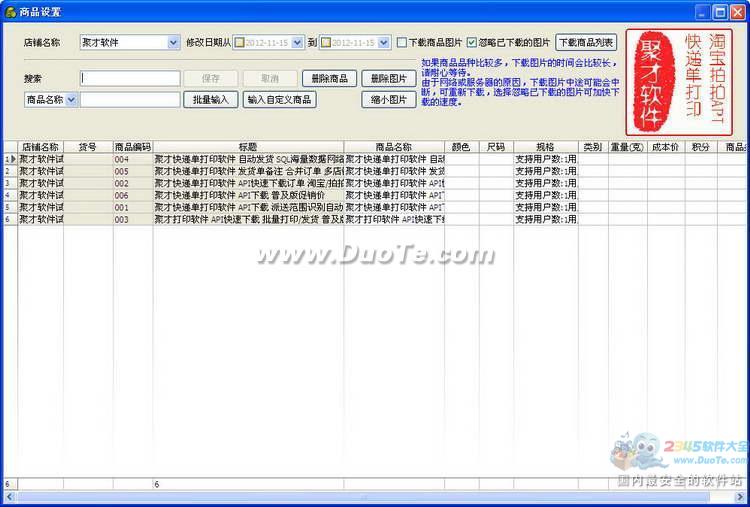Sort by 重量(克) column header
Image resolution: width=750 pixels, height=507 pixels.
(628, 147)
